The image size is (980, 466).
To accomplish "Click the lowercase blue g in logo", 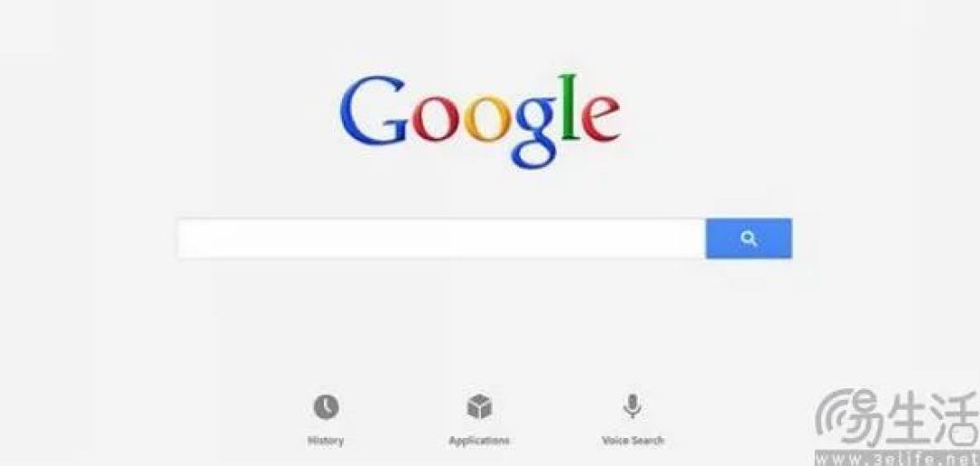I will tap(534, 133).
